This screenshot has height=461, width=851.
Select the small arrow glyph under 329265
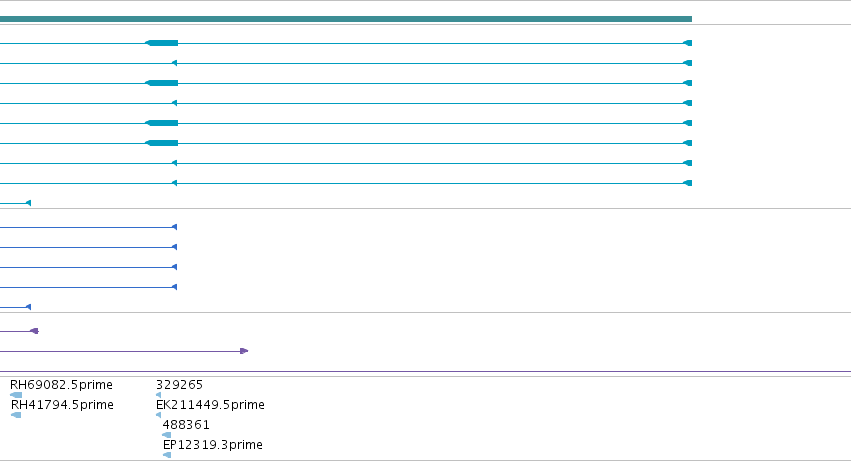pyautogui.click(x=158, y=395)
